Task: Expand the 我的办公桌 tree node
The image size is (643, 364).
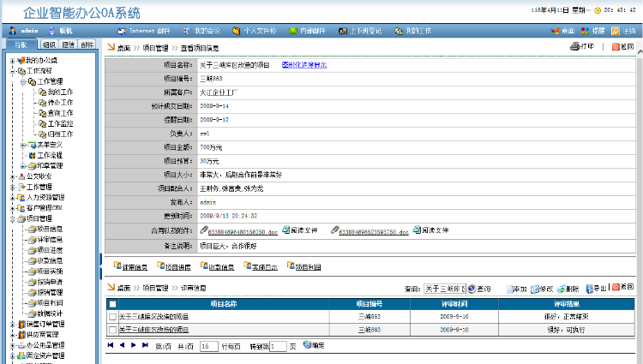Action: click(12, 61)
